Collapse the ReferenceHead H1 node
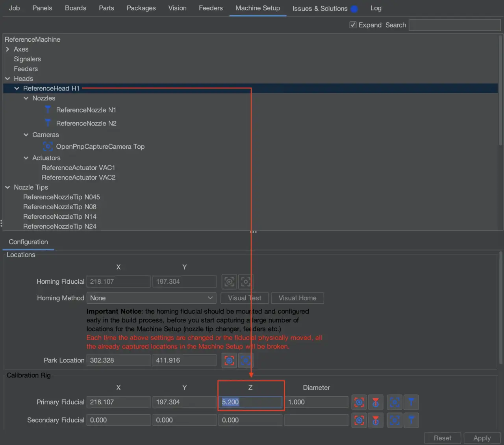The height and width of the screenshot is (445, 504). (x=17, y=89)
